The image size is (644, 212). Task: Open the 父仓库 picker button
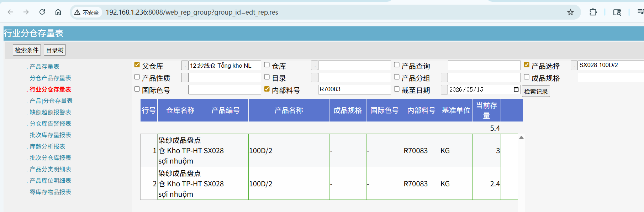tap(185, 66)
